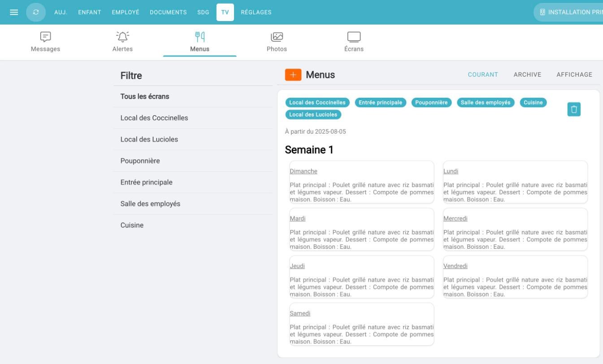Open the Mercredi menu card
Screen dimensions: 603x364
[x=515, y=230]
